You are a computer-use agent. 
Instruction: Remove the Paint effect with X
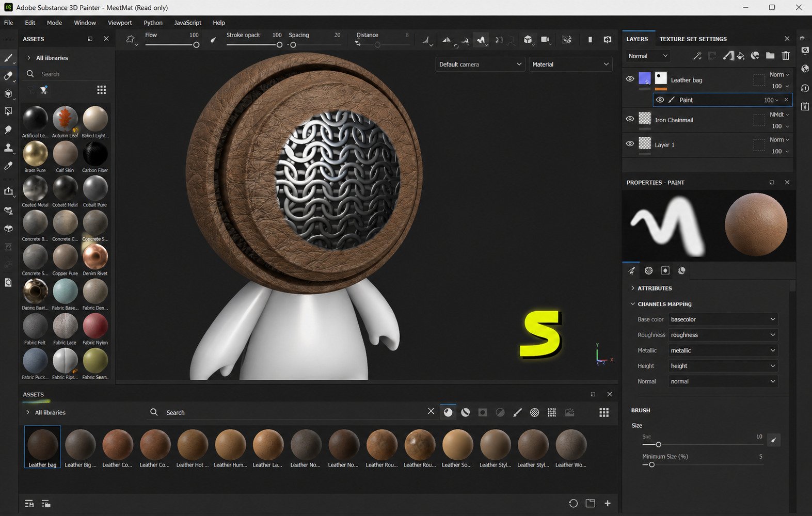pos(786,100)
